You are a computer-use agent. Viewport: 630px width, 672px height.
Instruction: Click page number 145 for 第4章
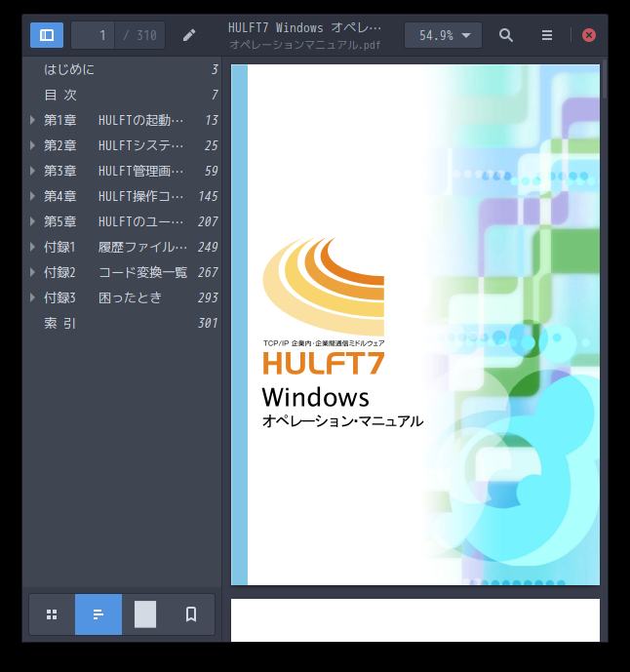pos(209,196)
